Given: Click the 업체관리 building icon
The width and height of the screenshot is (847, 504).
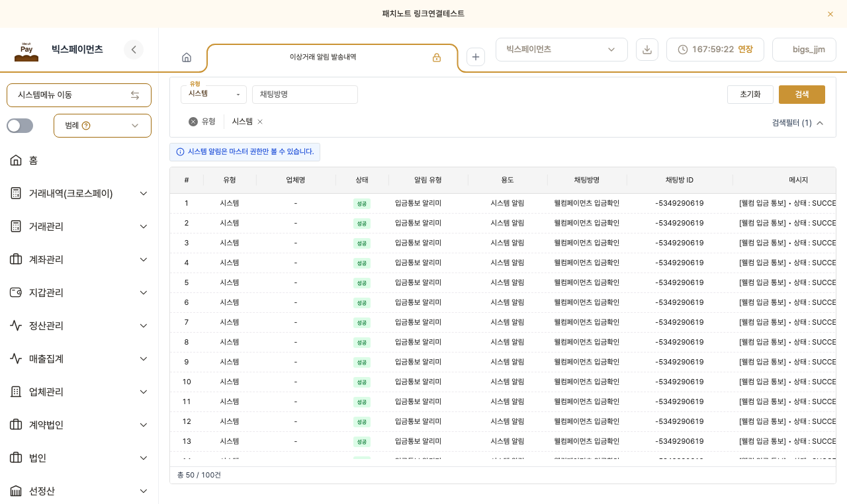Looking at the screenshot, I should [x=16, y=392].
